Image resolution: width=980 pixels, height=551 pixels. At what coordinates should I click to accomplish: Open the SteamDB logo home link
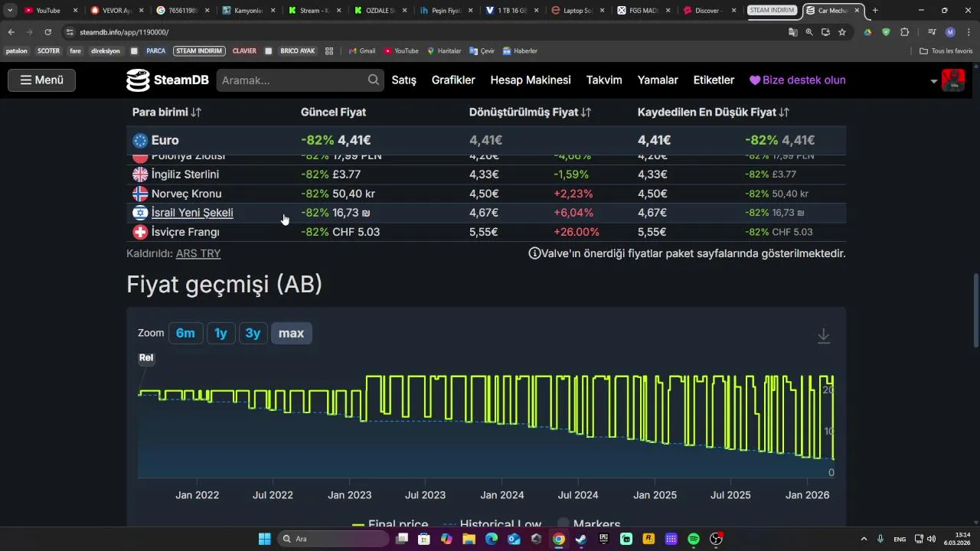pyautogui.click(x=167, y=80)
